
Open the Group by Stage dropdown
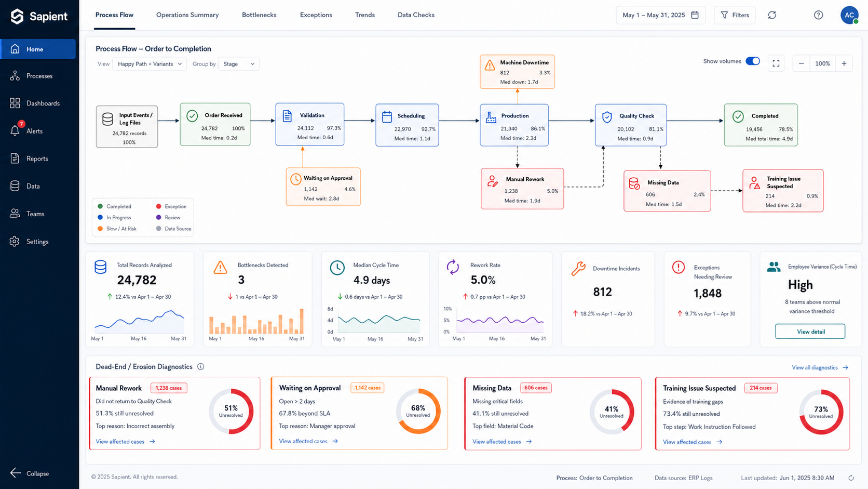(x=239, y=64)
